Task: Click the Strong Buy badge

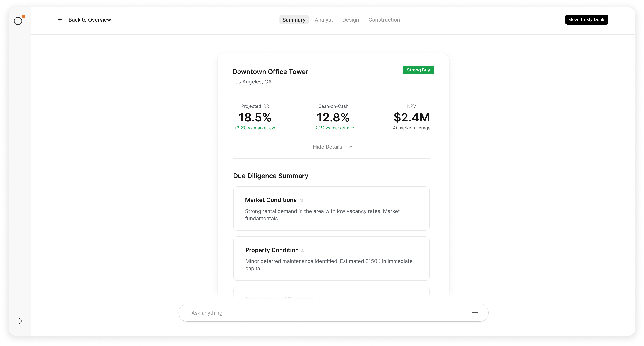Action: [418, 70]
